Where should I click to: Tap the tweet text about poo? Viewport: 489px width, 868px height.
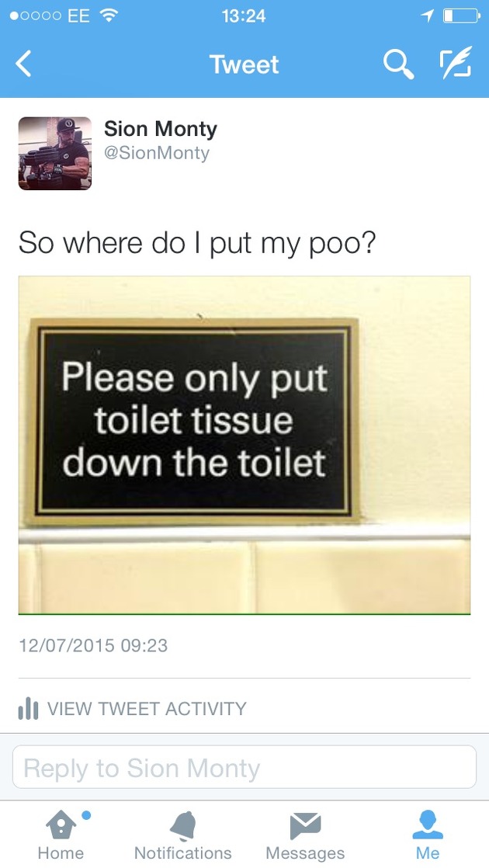tap(197, 244)
